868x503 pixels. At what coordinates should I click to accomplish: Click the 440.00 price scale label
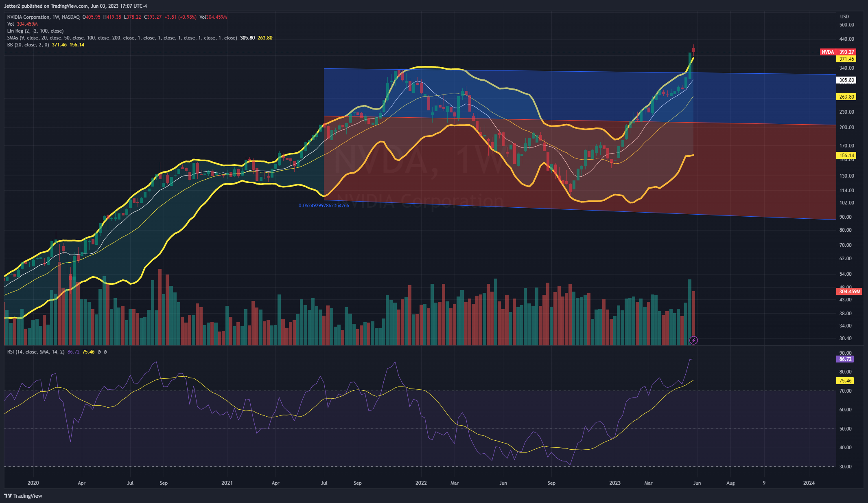pyautogui.click(x=847, y=39)
